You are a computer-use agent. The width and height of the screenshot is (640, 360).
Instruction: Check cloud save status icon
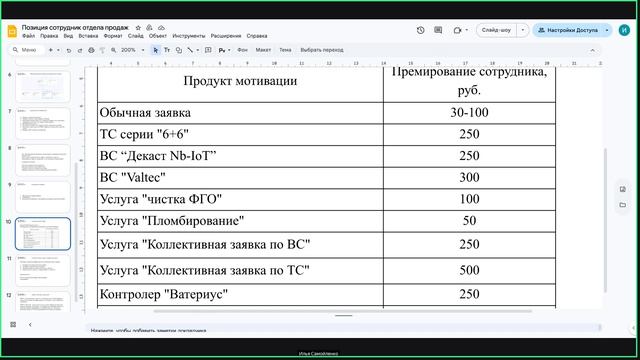point(161,28)
